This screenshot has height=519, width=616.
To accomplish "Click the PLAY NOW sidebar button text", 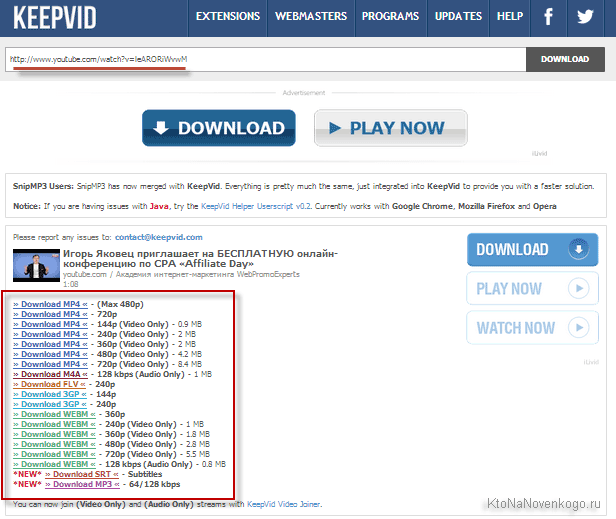I will [509, 289].
